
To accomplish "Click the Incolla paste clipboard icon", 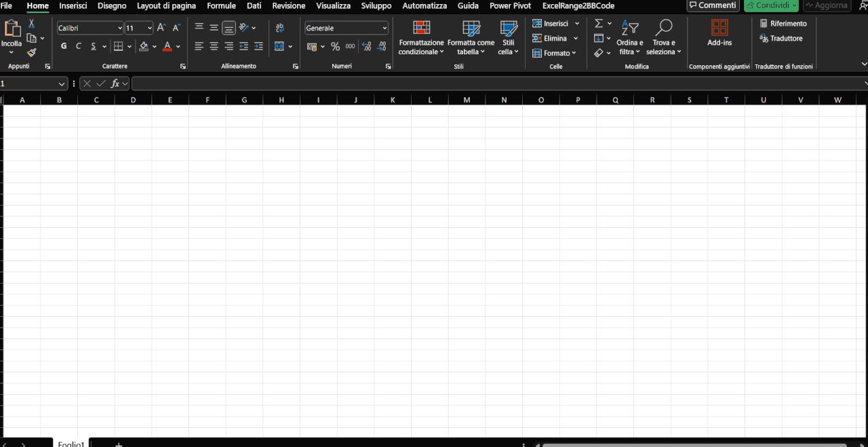I will click(x=12, y=28).
